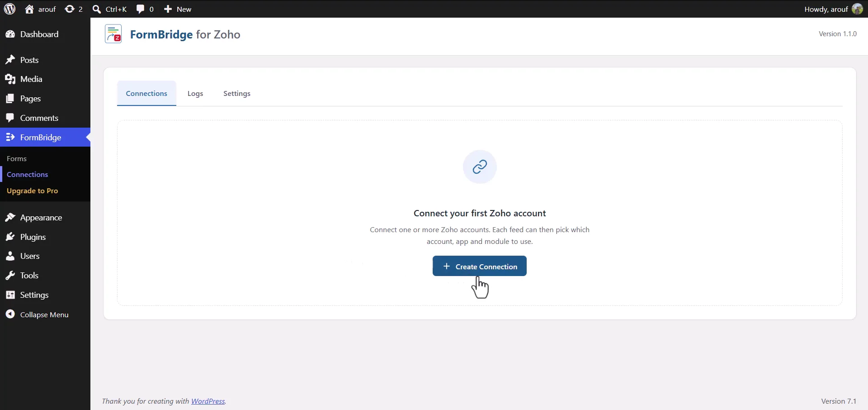Click the Appearance brush icon
Screen dimensions: 868x410
pyautogui.click(x=10, y=218)
